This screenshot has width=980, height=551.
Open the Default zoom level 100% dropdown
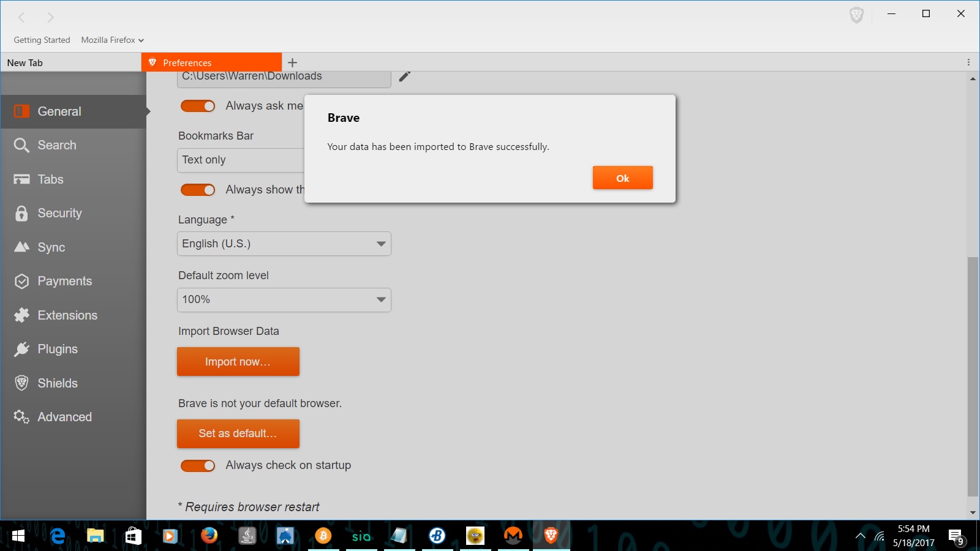(x=284, y=300)
